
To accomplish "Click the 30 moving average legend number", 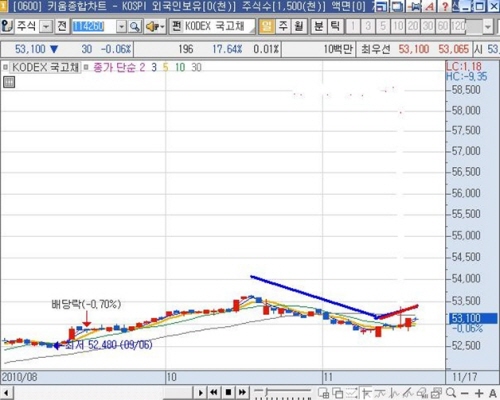I will pos(196,68).
